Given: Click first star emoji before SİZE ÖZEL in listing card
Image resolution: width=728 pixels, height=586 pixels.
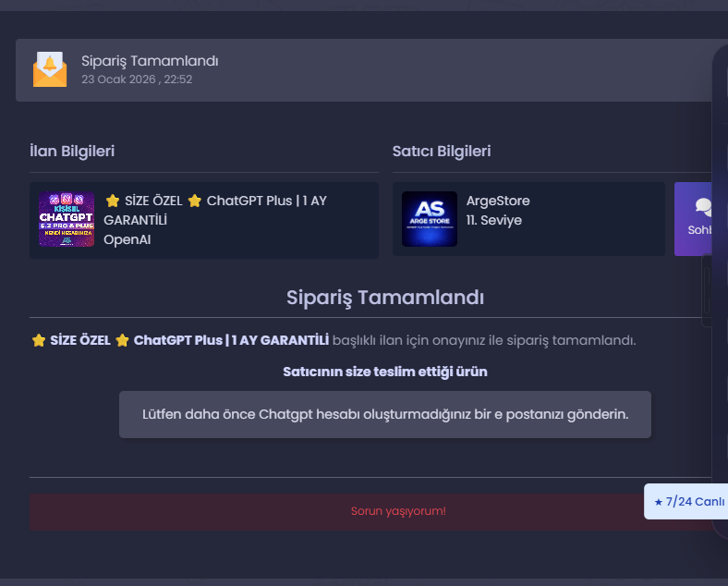Looking at the screenshot, I should (113, 201).
